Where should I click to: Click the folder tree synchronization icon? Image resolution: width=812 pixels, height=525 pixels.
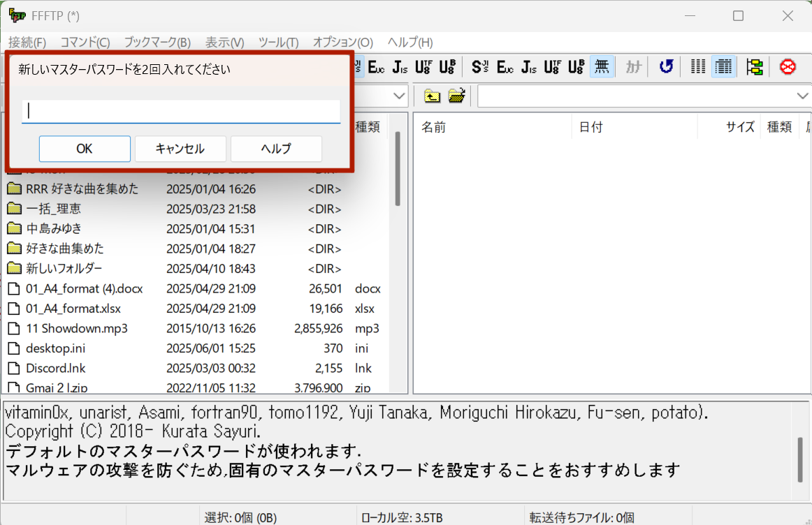tap(755, 66)
